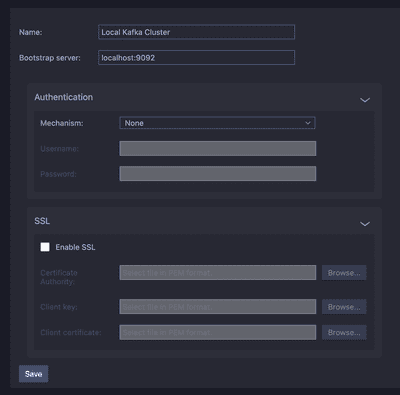This screenshot has height=395, width=400.
Task: Click the Enable SSL label text
Action: 75,247
